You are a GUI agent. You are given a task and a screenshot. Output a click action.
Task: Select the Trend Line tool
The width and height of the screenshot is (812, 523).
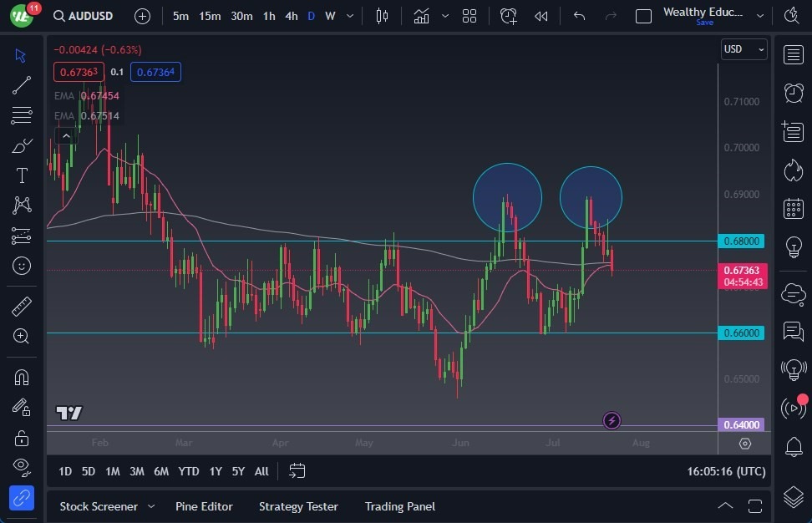(21, 84)
